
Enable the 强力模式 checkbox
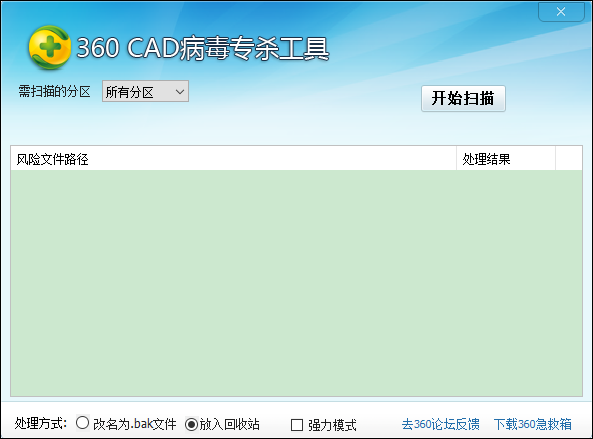coord(297,425)
